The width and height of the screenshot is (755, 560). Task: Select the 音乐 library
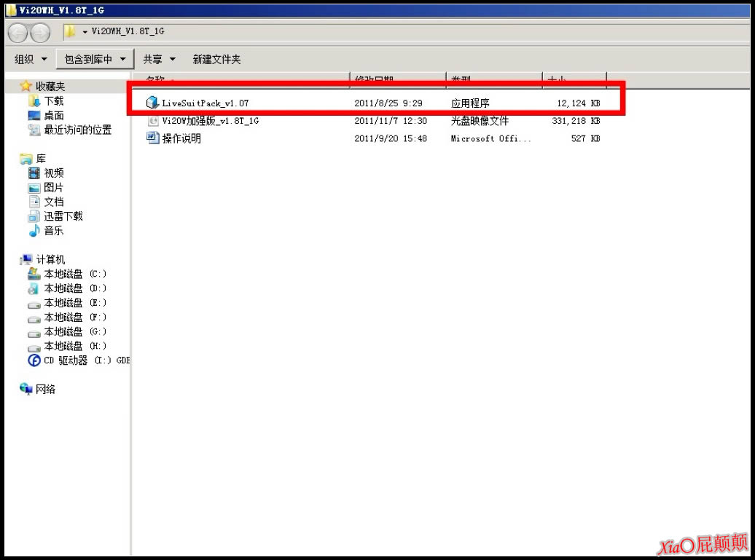click(x=53, y=231)
